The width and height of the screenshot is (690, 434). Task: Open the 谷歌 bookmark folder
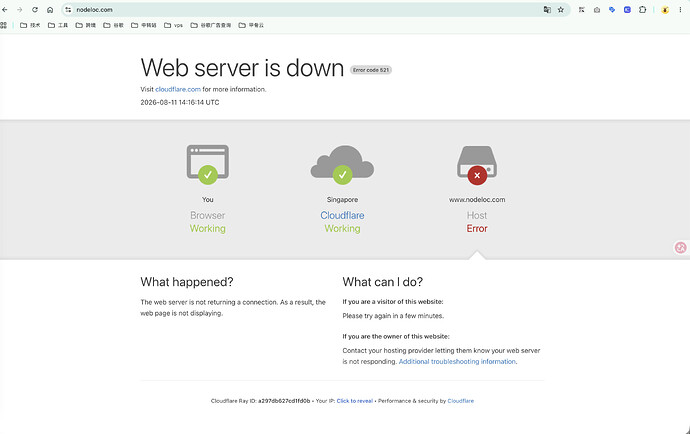tap(113, 25)
